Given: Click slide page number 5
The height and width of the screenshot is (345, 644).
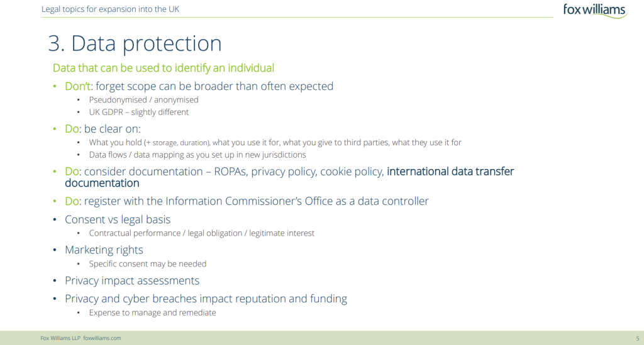Looking at the screenshot, I should (x=638, y=339).
